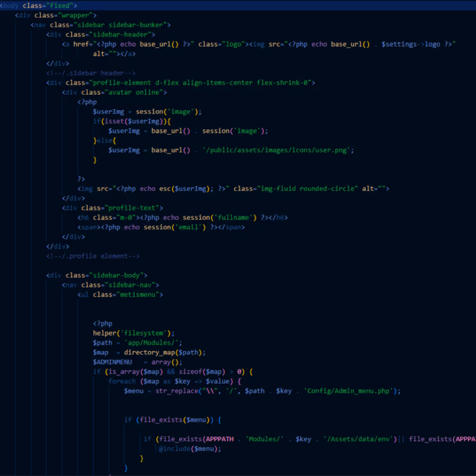Click the '/.profile element' HTML comment
The height and width of the screenshot is (476, 476).
93,256
